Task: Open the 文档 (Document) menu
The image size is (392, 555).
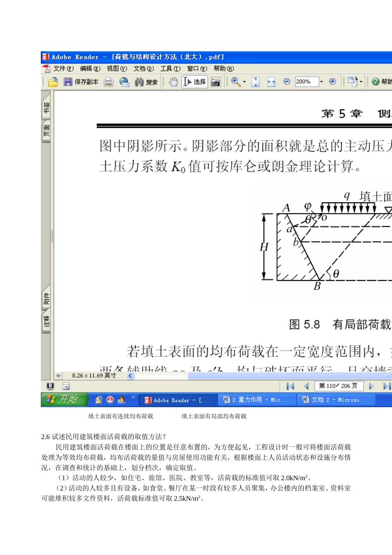Action: tap(144, 69)
